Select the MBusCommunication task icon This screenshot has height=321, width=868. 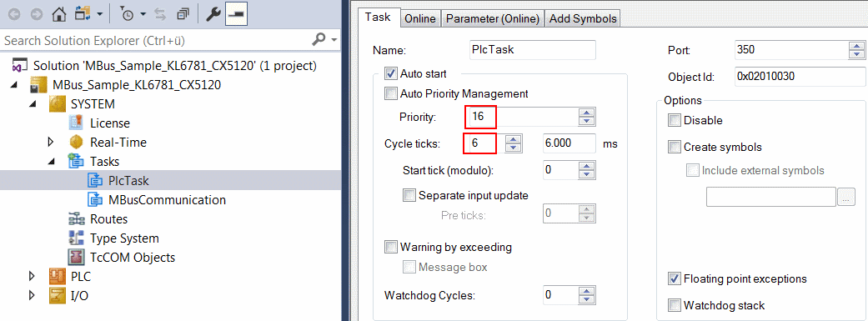[95, 200]
